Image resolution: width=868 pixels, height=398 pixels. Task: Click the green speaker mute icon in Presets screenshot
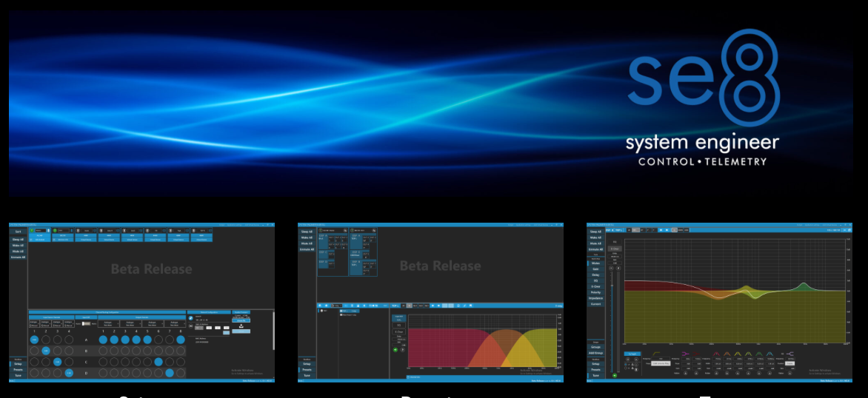395,349
